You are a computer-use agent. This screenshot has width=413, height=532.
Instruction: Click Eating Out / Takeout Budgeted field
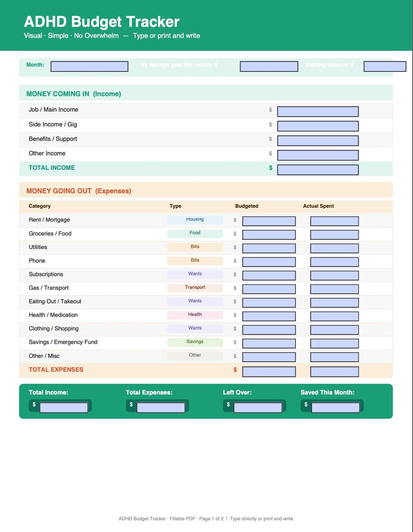pyautogui.click(x=269, y=303)
